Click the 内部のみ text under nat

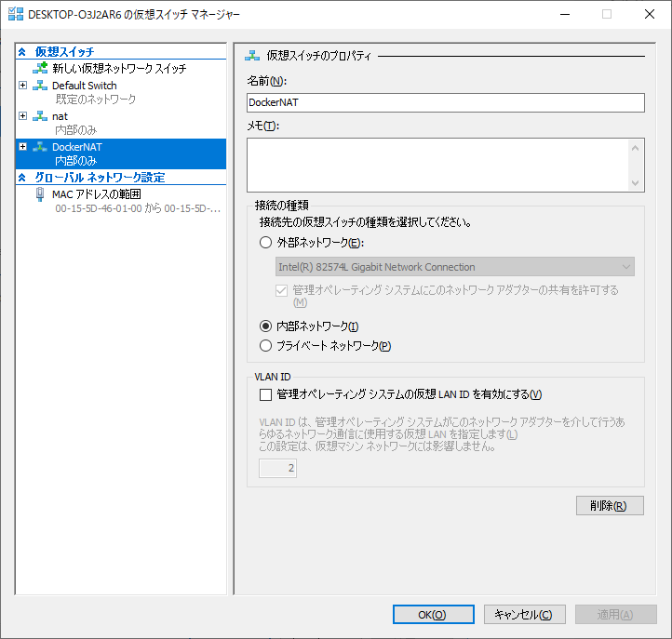[x=76, y=130]
